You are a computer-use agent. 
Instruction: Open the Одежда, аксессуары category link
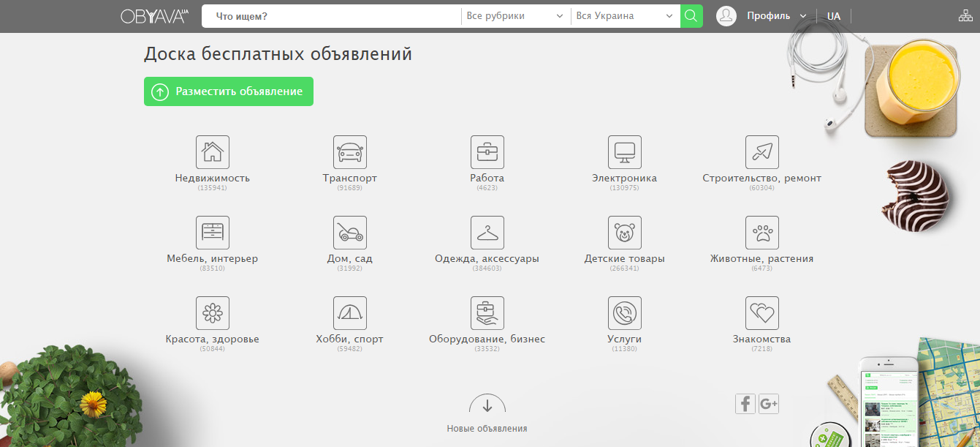click(x=487, y=258)
